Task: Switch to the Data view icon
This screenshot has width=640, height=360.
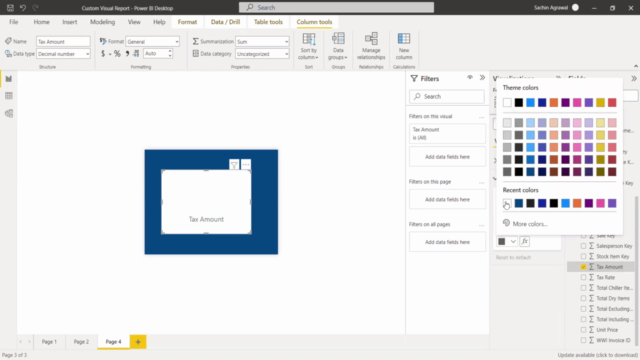Action: (9, 96)
